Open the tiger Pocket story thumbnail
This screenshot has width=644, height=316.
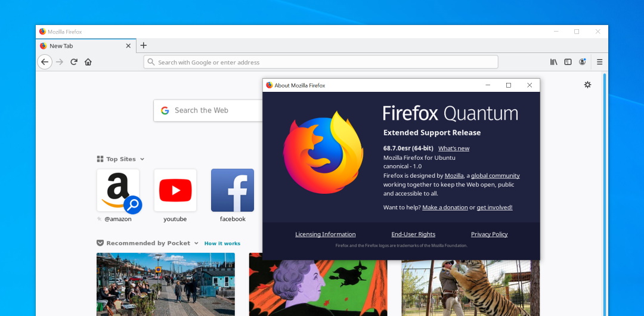point(470,288)
